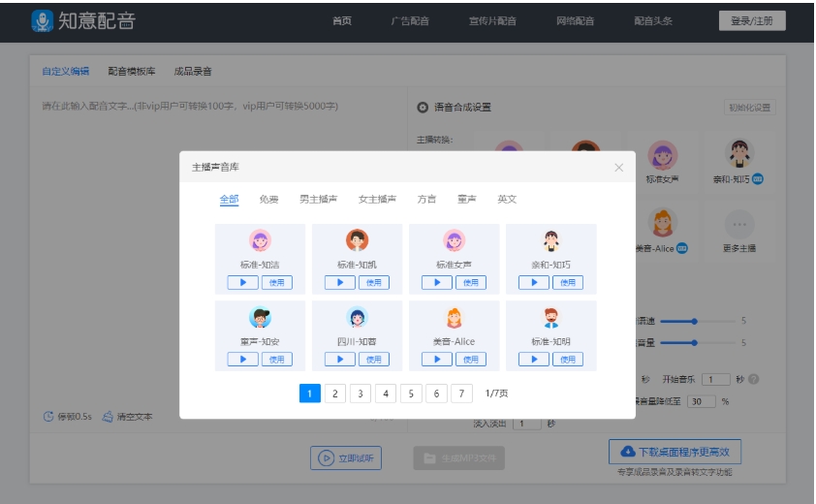Play preview of 亲和-知巧 voice in dialog
This screenshot has height=504, width=816.
[534, 283]
